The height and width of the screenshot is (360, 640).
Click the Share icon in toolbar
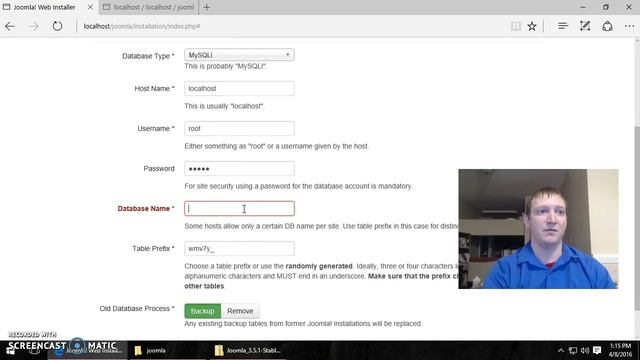pos(607,26)
